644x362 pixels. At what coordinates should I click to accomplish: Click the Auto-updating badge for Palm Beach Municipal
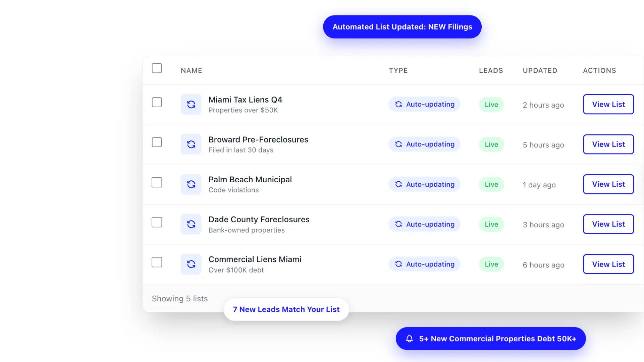pos(424,184)
